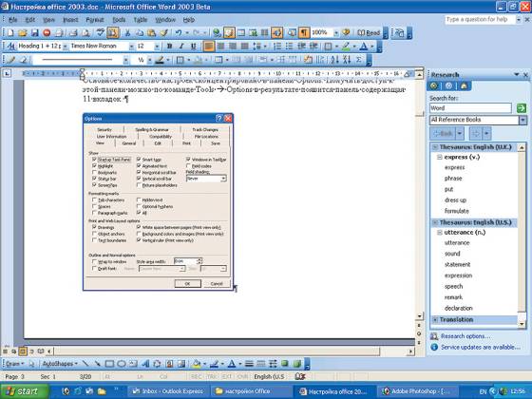Sort ascending with A-Z icon
532x399 pixels.
334,60
